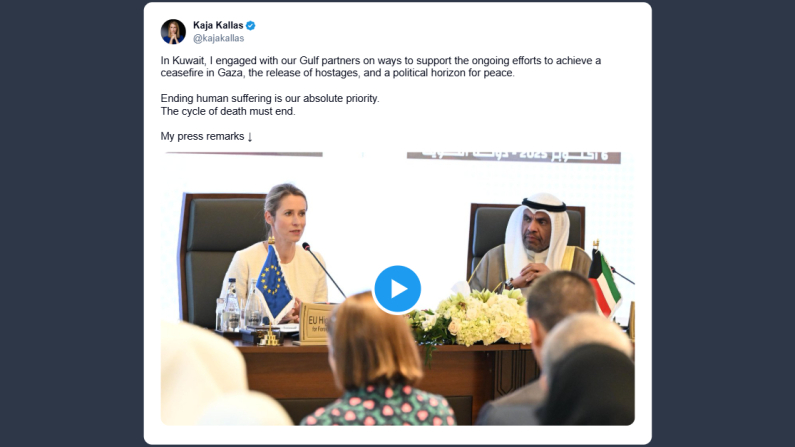Click the Arabic date banner atop the video
The height and width of the screenshot is (447, 795).
pyautogui.click(x=514, y=157)
